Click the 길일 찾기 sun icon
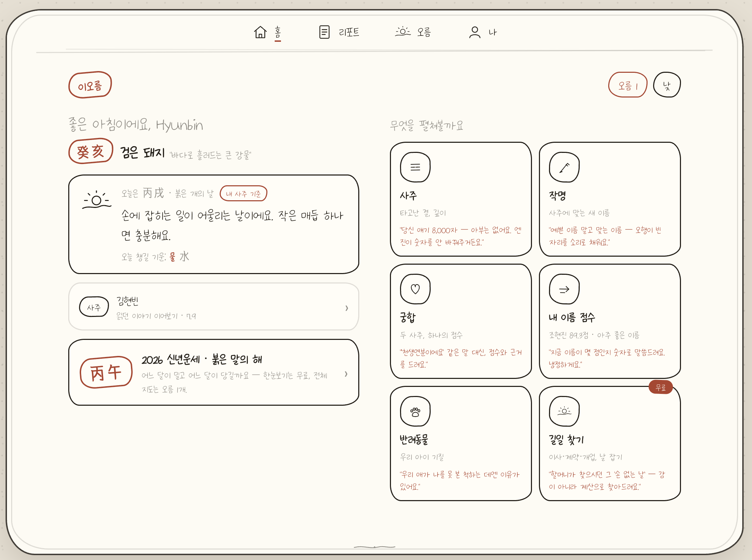The image size is (752, 560). pos(564,411)
